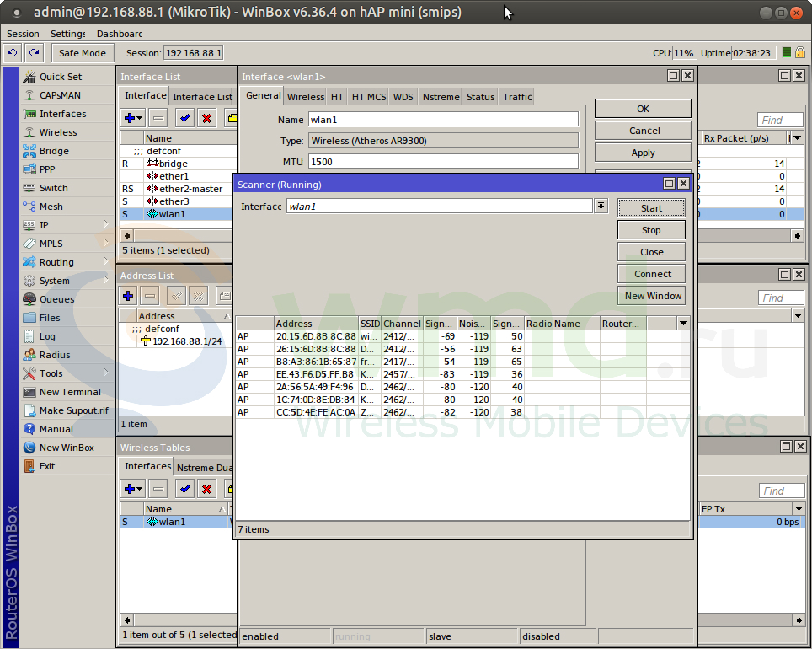Click the redo arrow icon in toolbar

click(x=35, y=53)
